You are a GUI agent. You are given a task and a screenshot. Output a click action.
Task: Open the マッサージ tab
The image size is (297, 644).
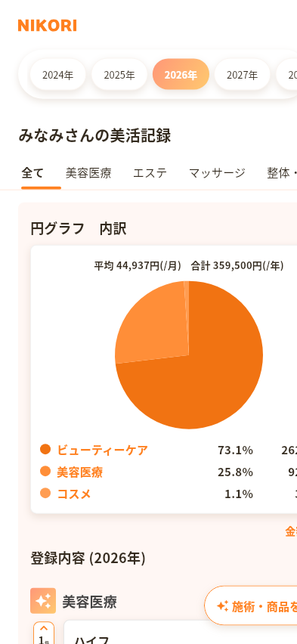pyautogui.click(x=217, y=173)
